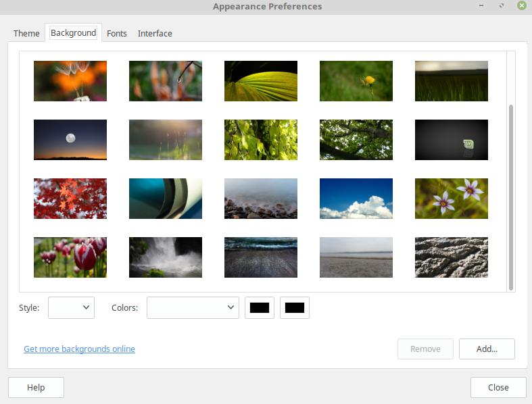Image resolution: width=532 pixels, height=404 pixels.
Task: Select the dandelion seeds orange wallpaper
Action: (70, 81)
